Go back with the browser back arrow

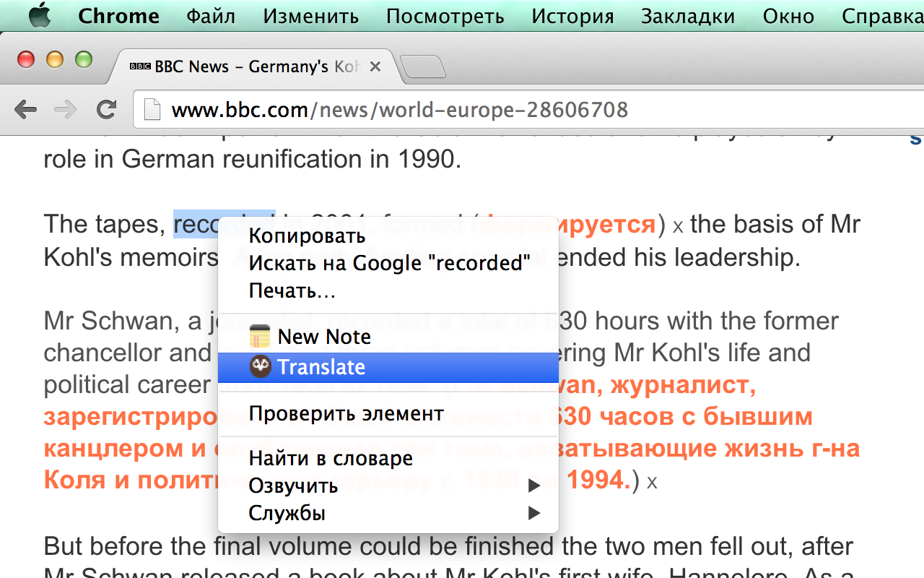[x=26, y=110]
